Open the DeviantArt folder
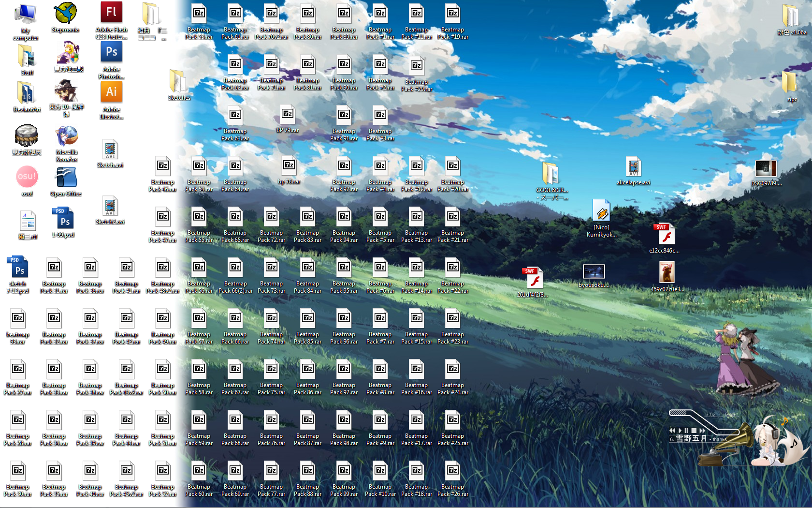The height and width of the screenshot is (508, 812). pyautogui.click(x=27, y=97)
